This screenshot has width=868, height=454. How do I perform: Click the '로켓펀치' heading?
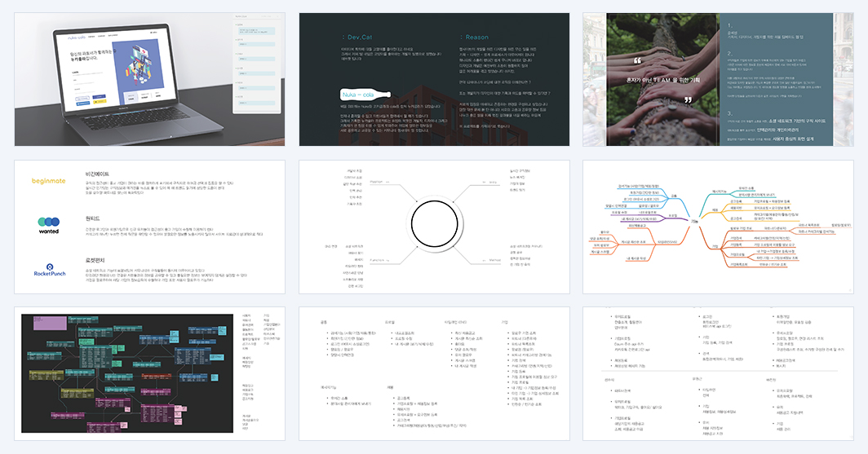coord(95,260)
